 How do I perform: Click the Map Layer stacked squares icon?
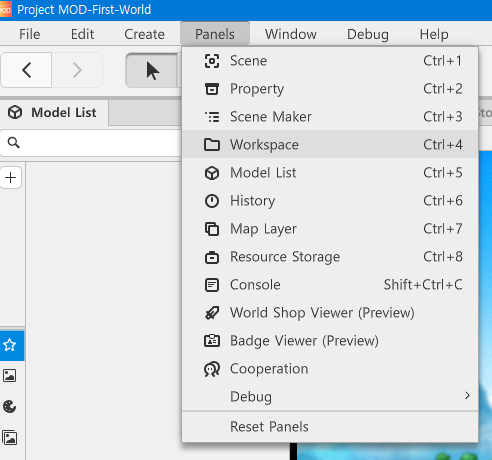pyautogui.click(x=212, y=229)
